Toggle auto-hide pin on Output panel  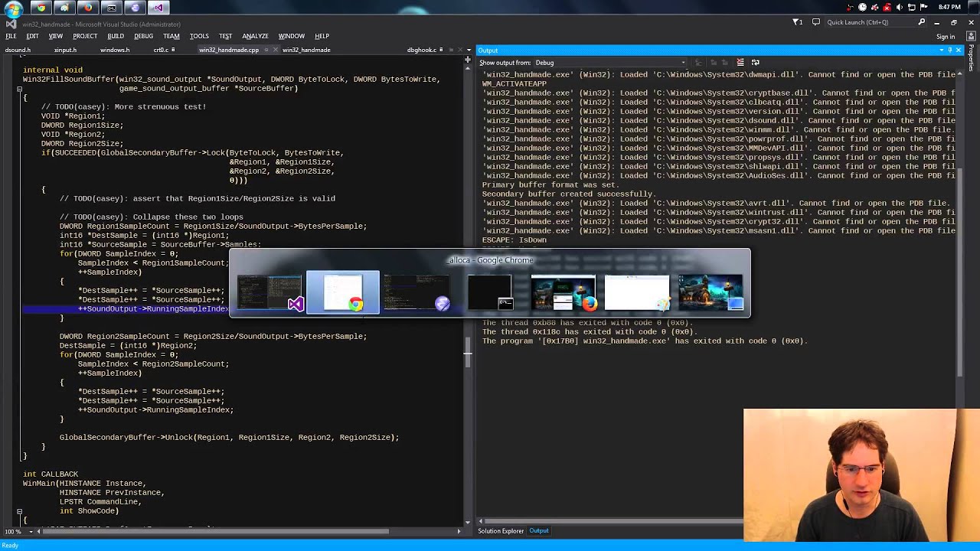coord(949,51)
